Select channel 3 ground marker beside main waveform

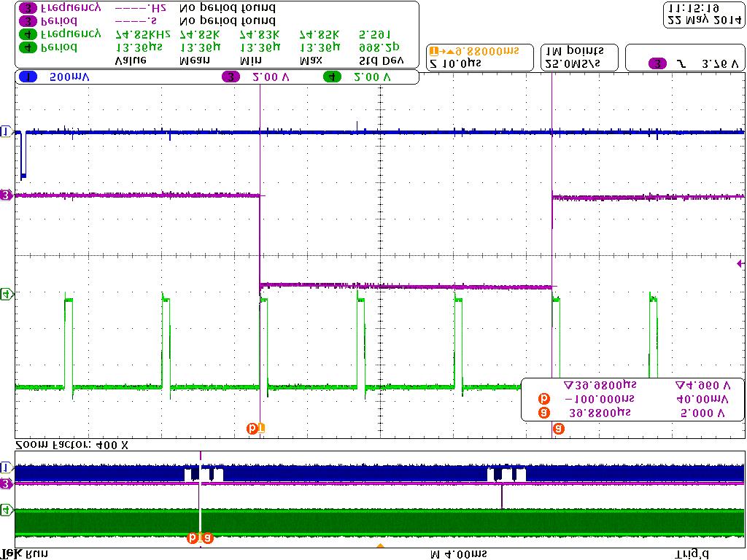click(6, 195)
